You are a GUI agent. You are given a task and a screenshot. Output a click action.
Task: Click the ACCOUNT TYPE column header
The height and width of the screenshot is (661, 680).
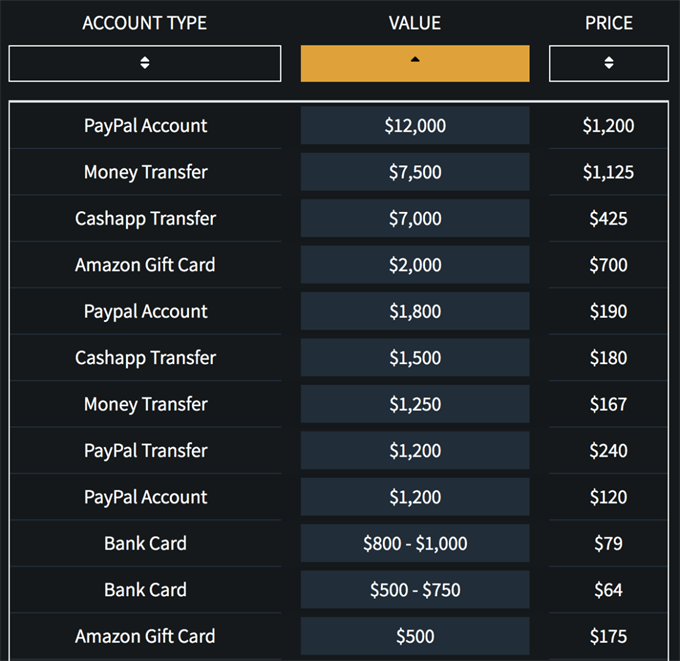pyautogui.click(x=145, y=23)
